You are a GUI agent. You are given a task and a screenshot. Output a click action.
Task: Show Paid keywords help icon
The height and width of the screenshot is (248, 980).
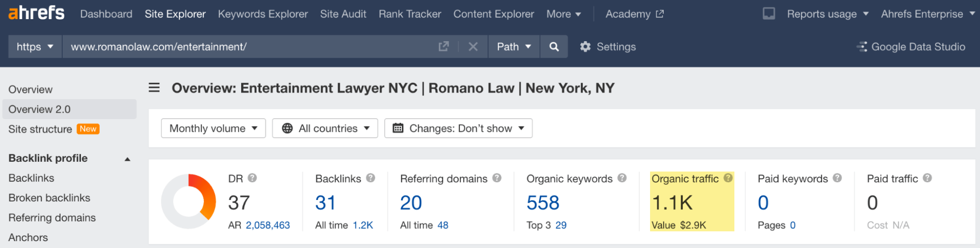point(837,178)
